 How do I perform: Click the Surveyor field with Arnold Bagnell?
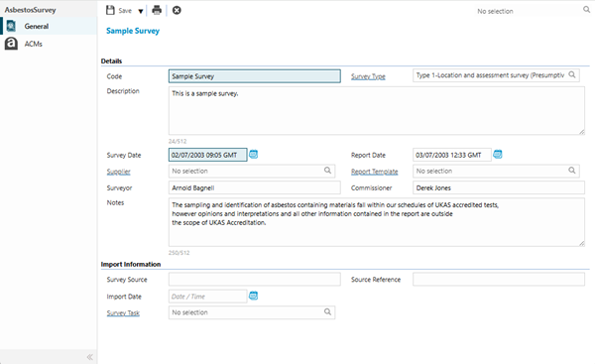coord(255,187)
